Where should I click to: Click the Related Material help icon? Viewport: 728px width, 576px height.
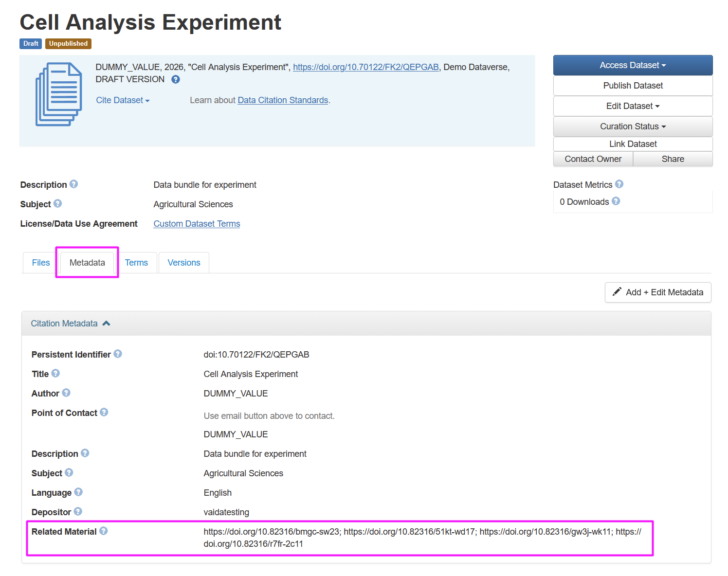(104, 531)
